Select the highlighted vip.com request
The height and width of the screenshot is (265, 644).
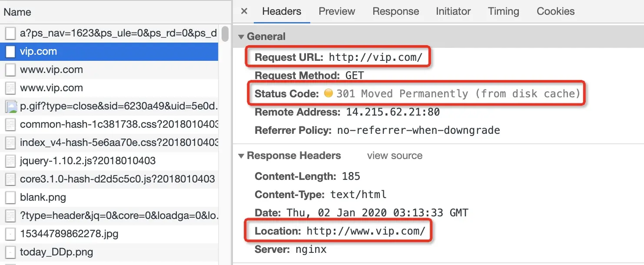tap(109, 51)
